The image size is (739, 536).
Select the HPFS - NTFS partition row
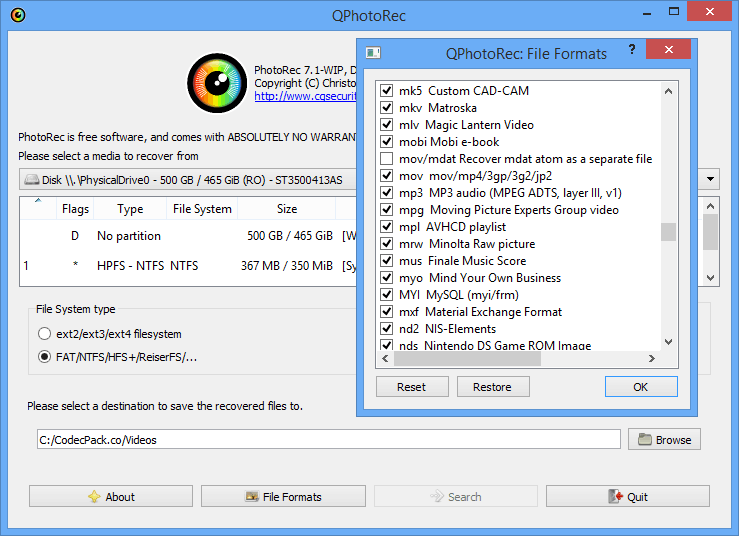(x=189, y=266)
